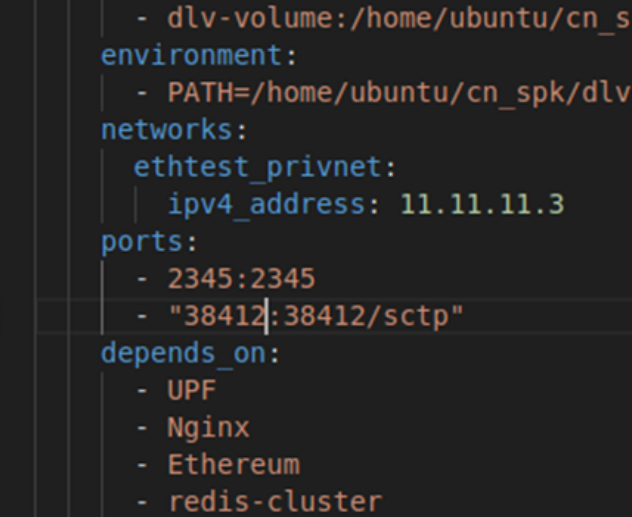Click the container port 2345 after the colon
The height and width of the screenshot is (517, 632).
pyautogui.click(x=283, y=279)
